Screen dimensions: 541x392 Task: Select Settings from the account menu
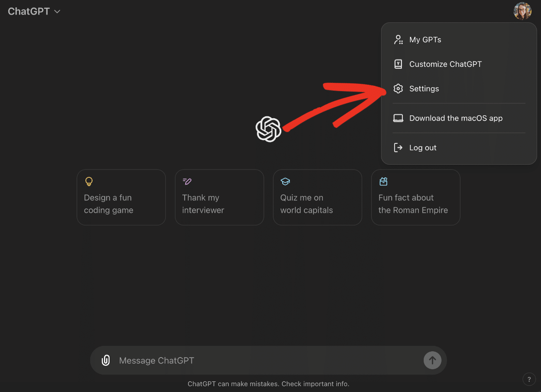tap(424, 89)
